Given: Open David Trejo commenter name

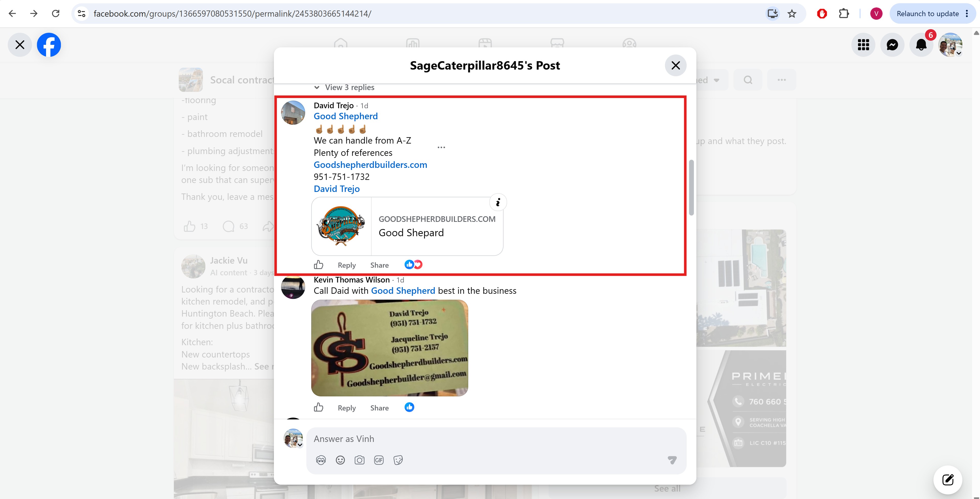Looking at the screenshot, I should [334, 105].
